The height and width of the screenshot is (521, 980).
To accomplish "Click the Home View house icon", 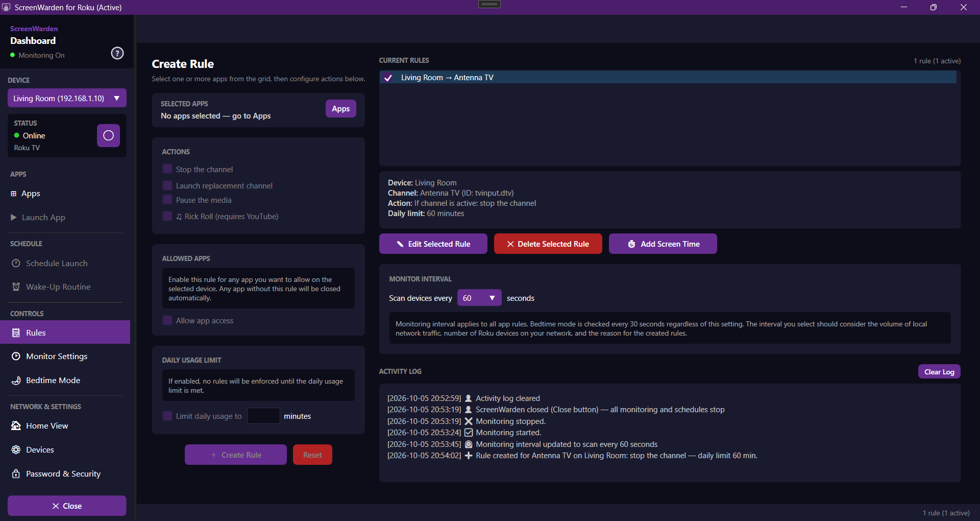I will (16, 425).
